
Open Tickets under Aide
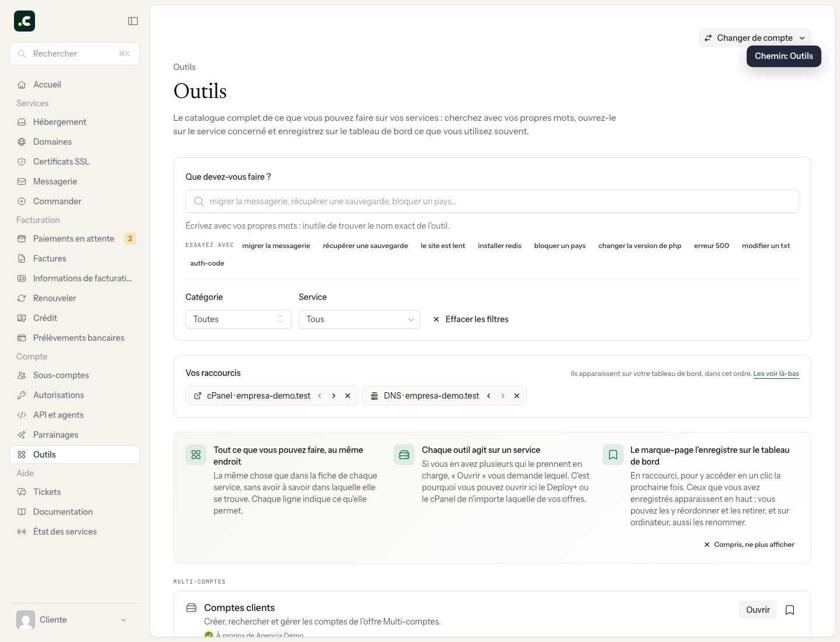click(75, 492)
